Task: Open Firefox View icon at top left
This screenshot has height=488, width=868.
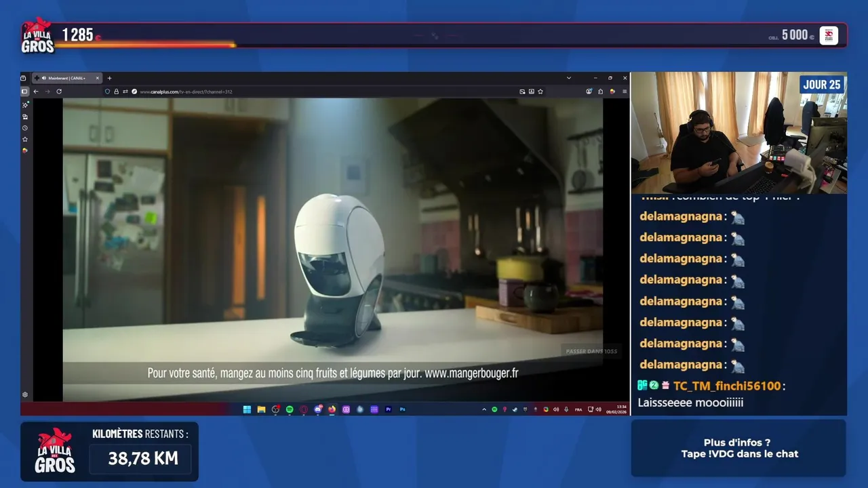Action: point(23,78)
